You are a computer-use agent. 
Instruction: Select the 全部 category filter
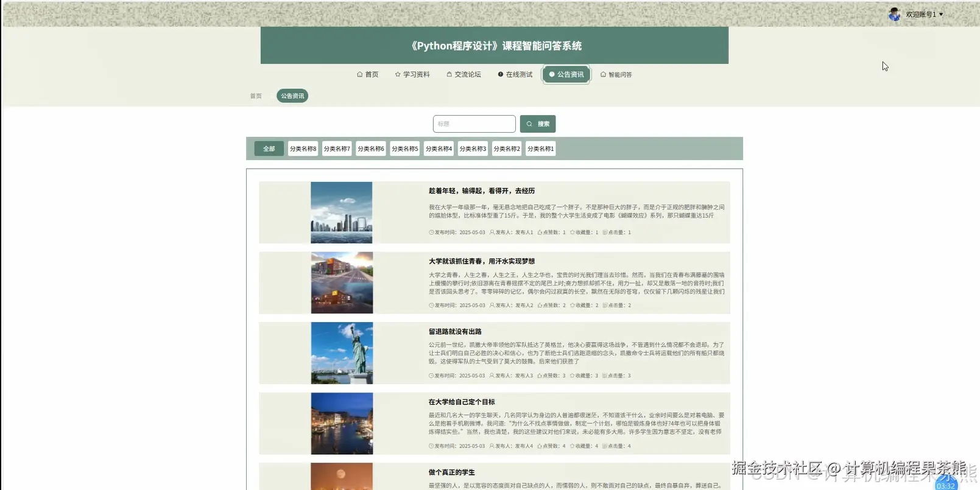269,149
